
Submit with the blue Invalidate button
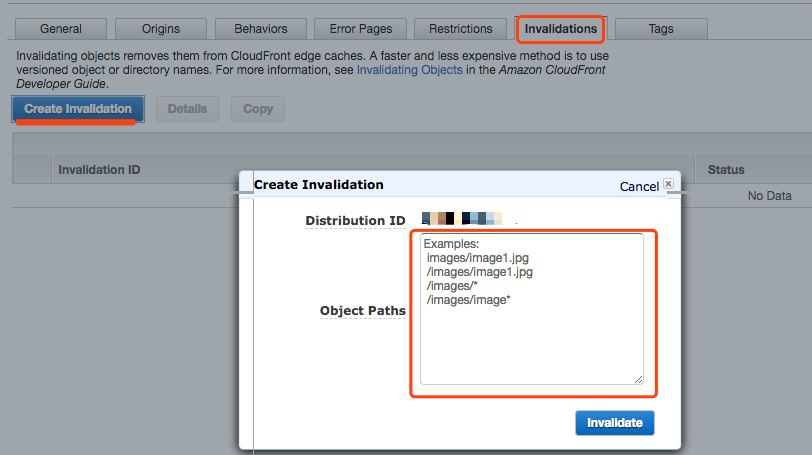614,423
